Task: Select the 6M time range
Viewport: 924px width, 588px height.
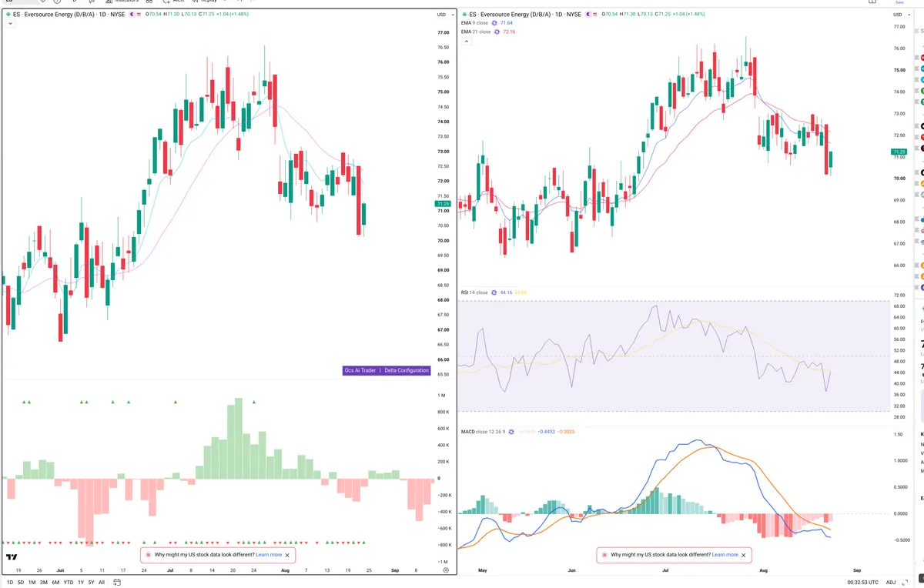Action: point(55,583)
